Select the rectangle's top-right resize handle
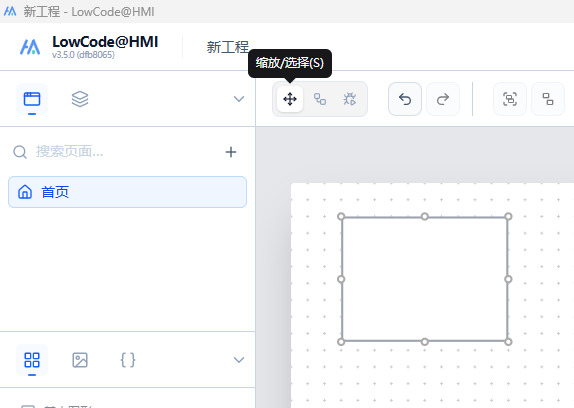The height and width of the screenshot is (408, 574). click(508, 217)
